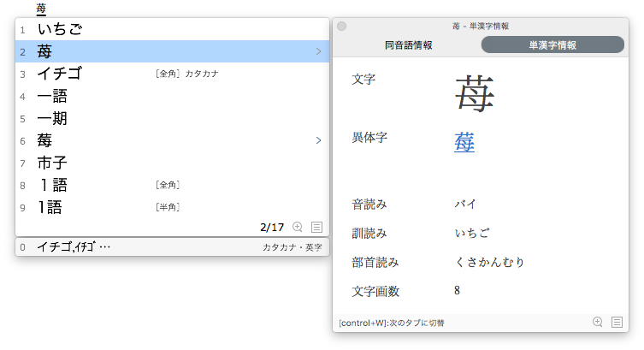Expand the chevron on the highlighted 苺 candidate
This screenshot has width=644, height=350.
point(318,51)
